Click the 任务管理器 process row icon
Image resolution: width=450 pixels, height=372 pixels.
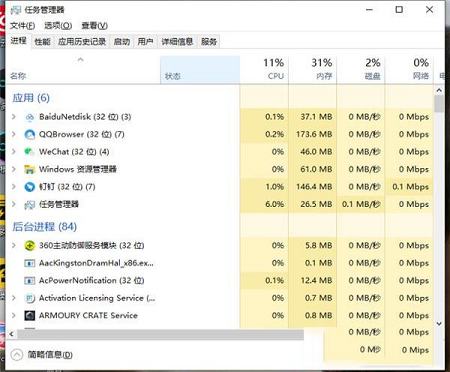30,205
